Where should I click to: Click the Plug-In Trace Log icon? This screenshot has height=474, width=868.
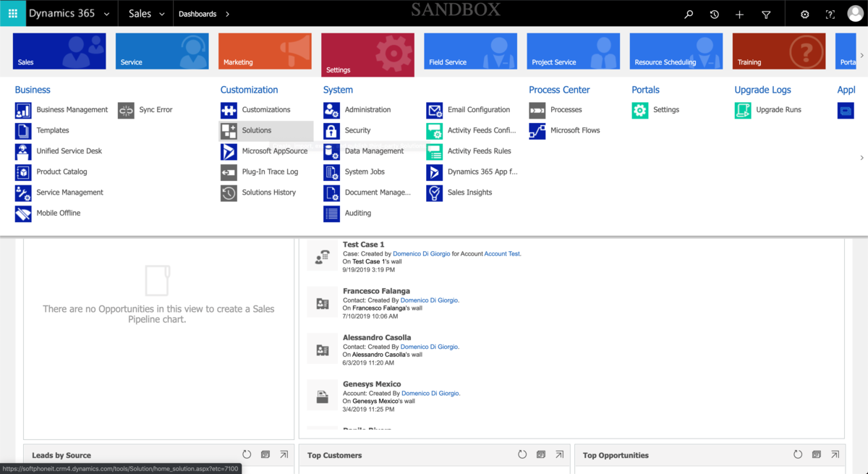click(x=229, y=172)
